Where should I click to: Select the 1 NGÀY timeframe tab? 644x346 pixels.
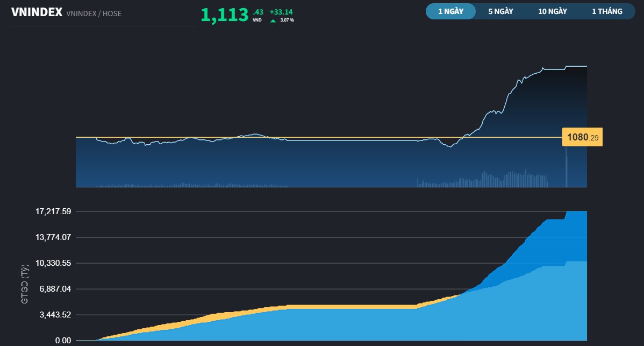tap(450, 11)
